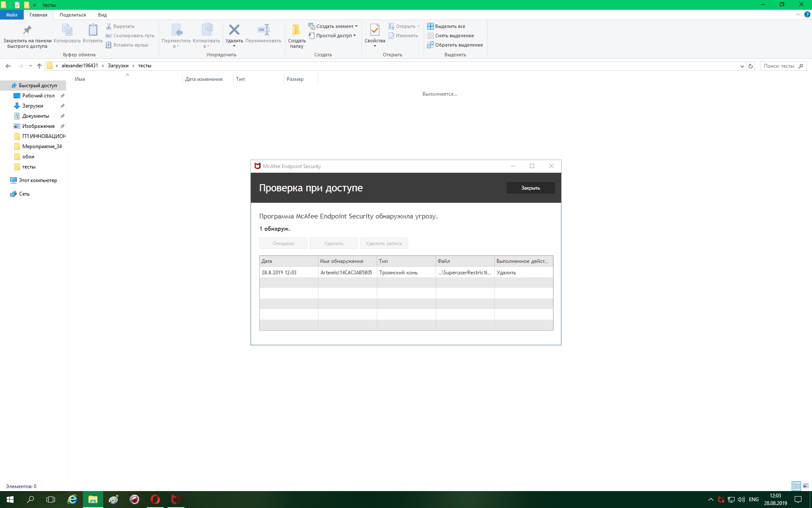Switch to large icons view in status bar

806,486
